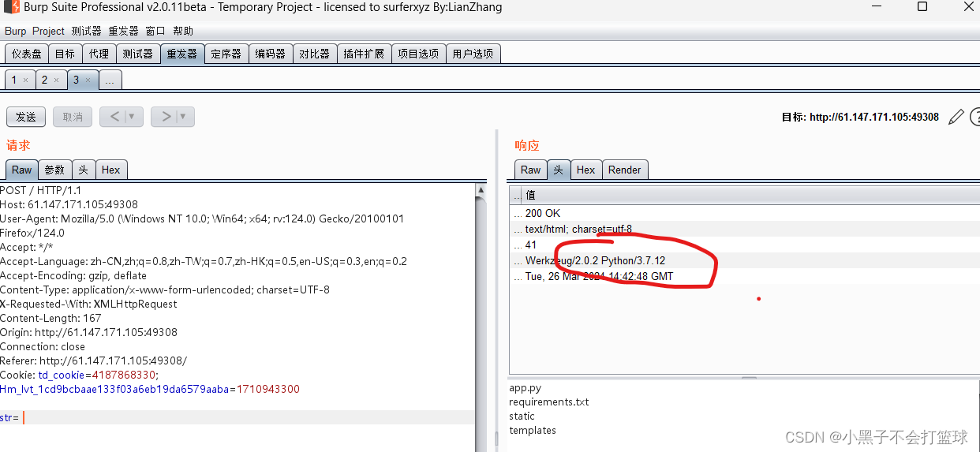The image size is (980, 452).
Task: Close repeater tab 2
Action: [x=57, y=80]
